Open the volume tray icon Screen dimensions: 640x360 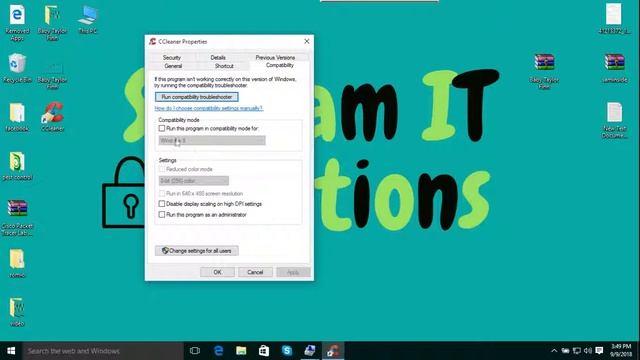click(588, 351)
